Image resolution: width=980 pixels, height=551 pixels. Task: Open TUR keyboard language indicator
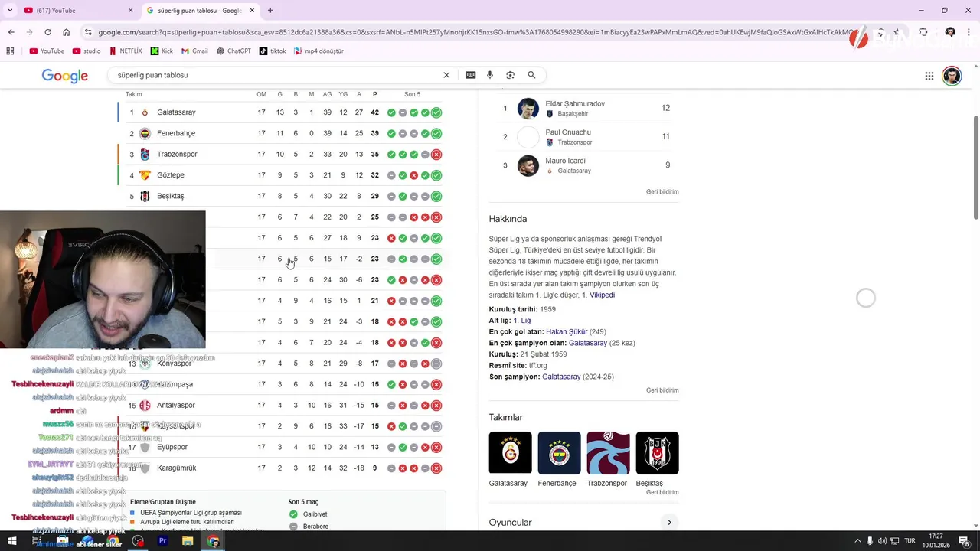910,541
